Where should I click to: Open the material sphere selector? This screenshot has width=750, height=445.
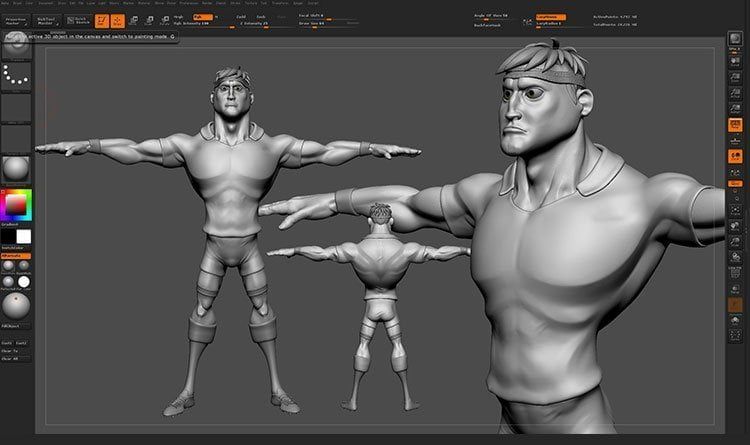pos(16,169)
